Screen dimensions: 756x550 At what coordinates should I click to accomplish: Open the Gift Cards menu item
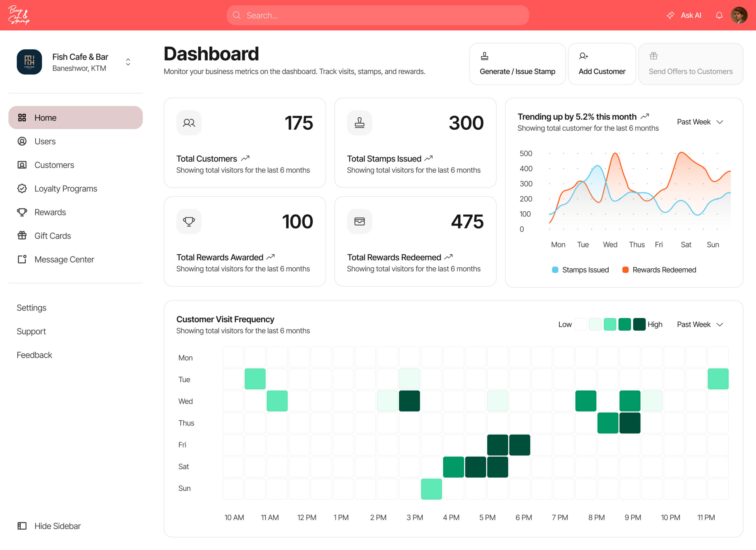[53, 236]
